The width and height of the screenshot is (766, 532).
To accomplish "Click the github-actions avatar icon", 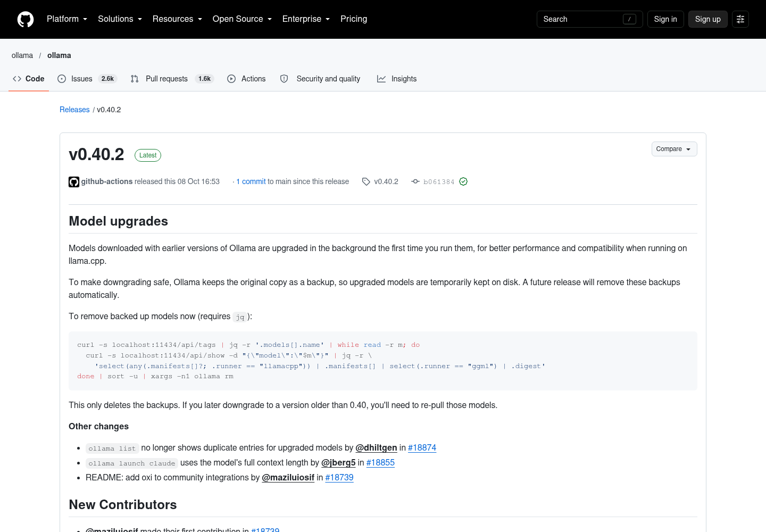I will [74, 182].
